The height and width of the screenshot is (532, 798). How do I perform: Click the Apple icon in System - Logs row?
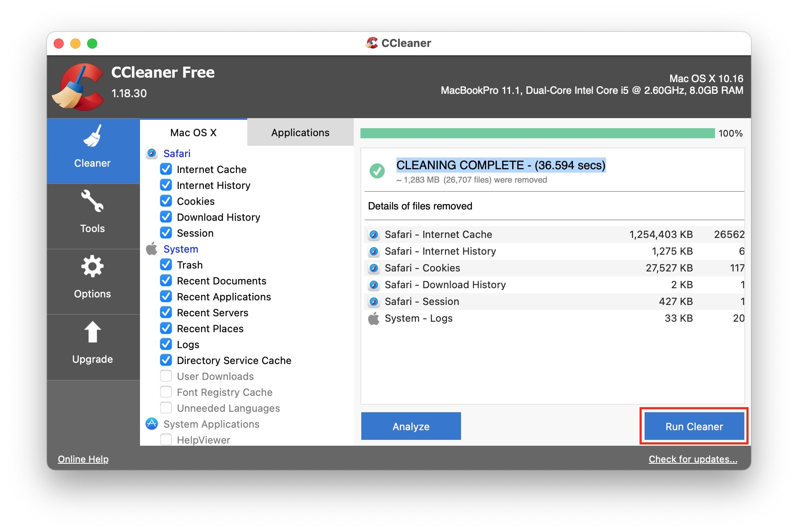(x=374, y=318)
